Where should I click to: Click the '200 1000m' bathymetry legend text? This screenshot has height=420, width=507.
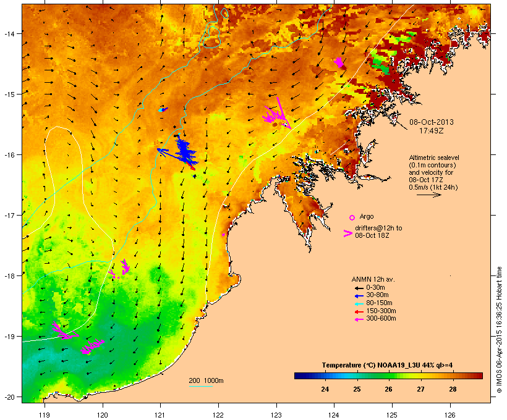tap(206, 380)
